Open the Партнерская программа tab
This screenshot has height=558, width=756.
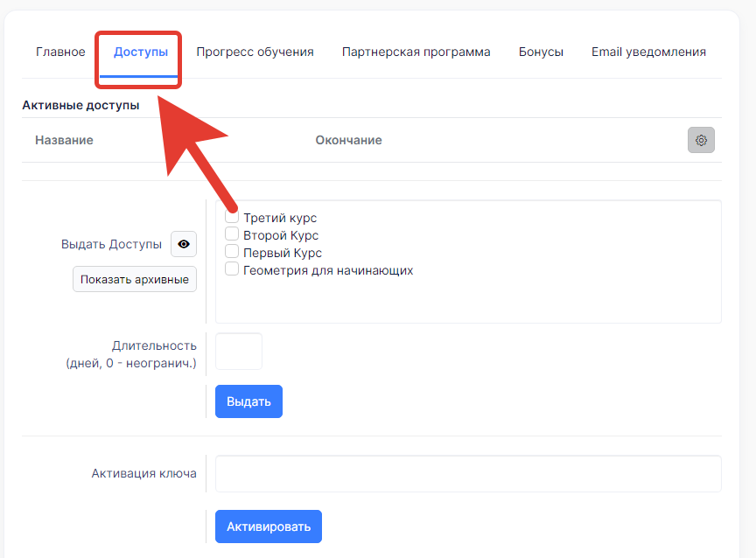[416, 52]
